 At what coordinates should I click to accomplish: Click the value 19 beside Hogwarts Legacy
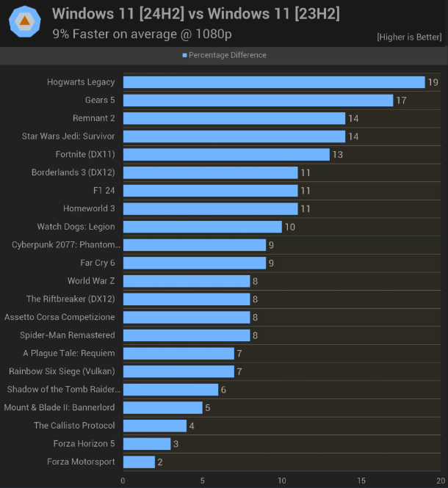click(433, 83)
